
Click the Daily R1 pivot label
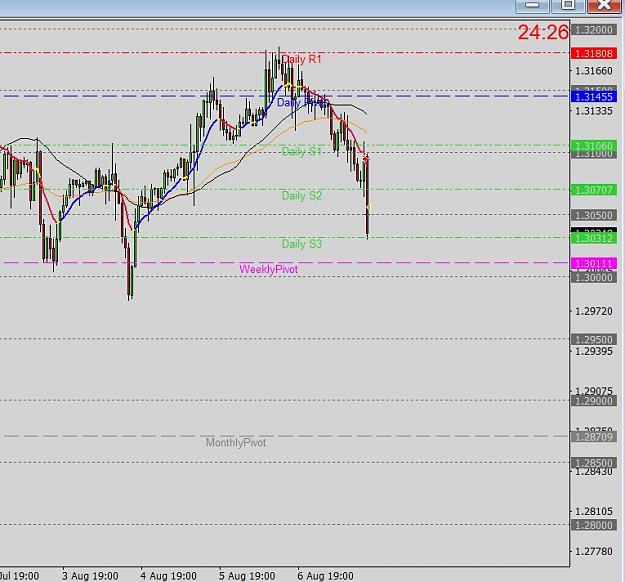pos(301,59)
